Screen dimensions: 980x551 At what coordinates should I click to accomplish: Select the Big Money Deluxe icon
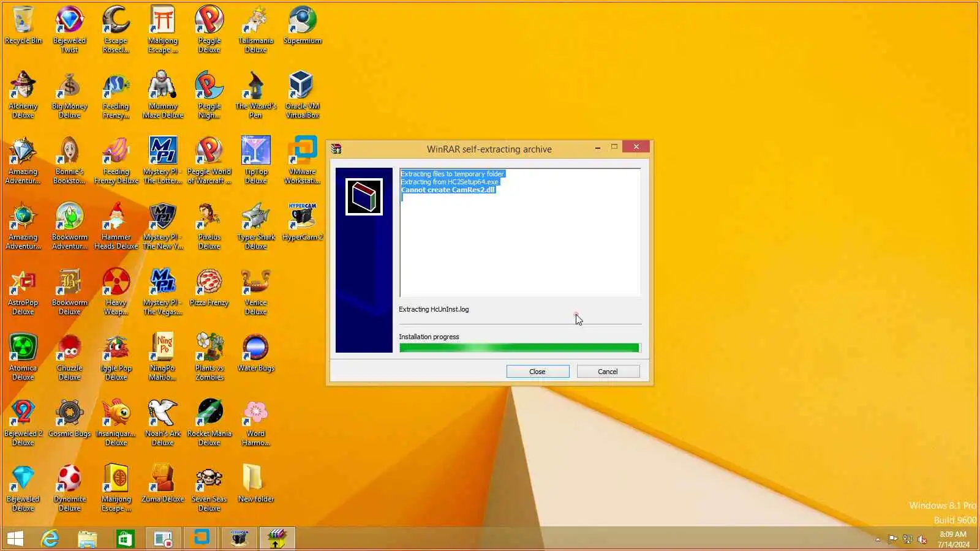click(x=70, y=95)
